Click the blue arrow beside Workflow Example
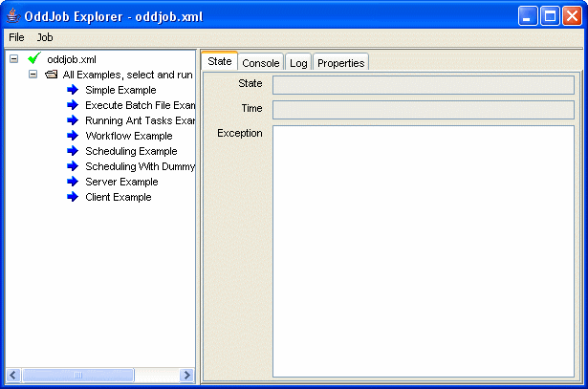The image size is (588, 389). point(74,136)
